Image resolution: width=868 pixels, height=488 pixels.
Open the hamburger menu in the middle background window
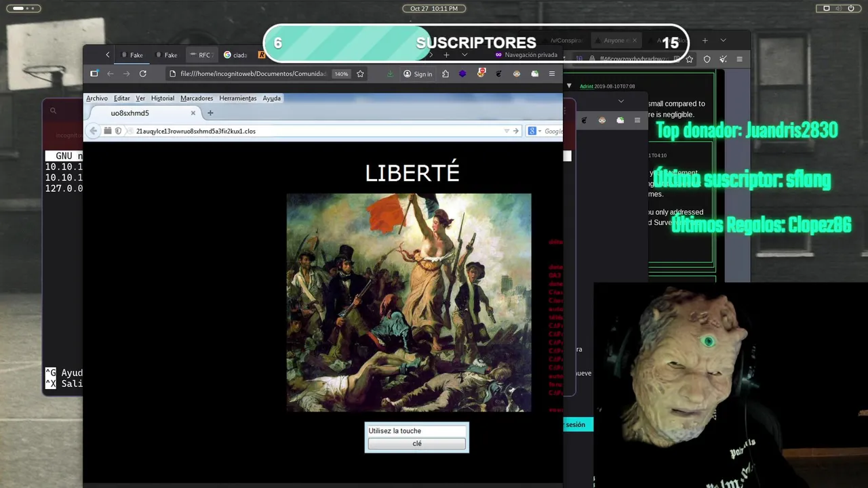637,120
